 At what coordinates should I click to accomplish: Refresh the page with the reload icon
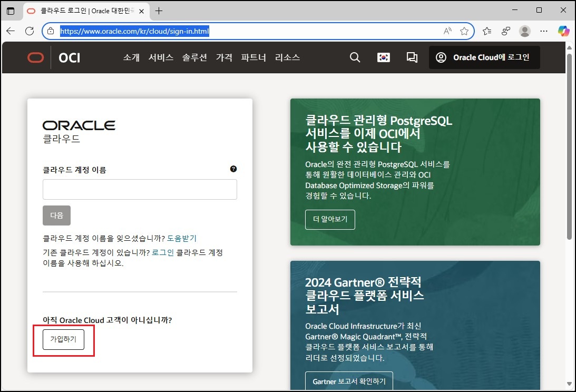tap(30, 31)
